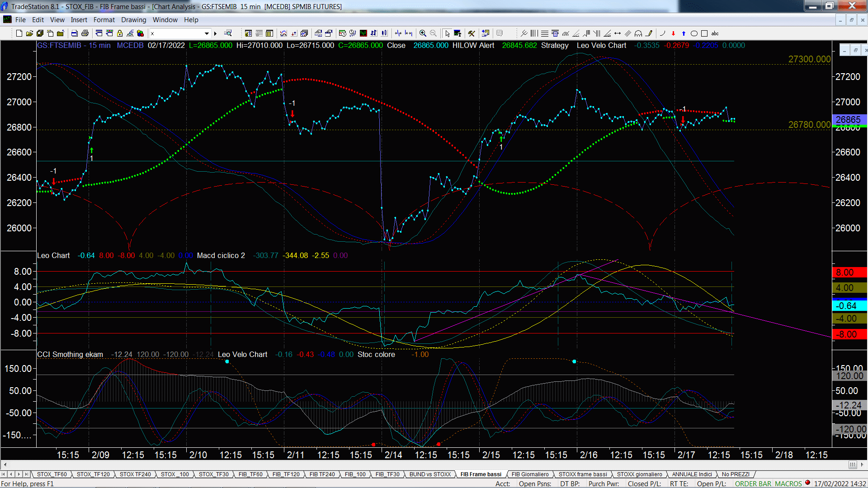Switch to the STOX_100 tab
Viewport: 868px width, 488px height.
pos(175,474)
